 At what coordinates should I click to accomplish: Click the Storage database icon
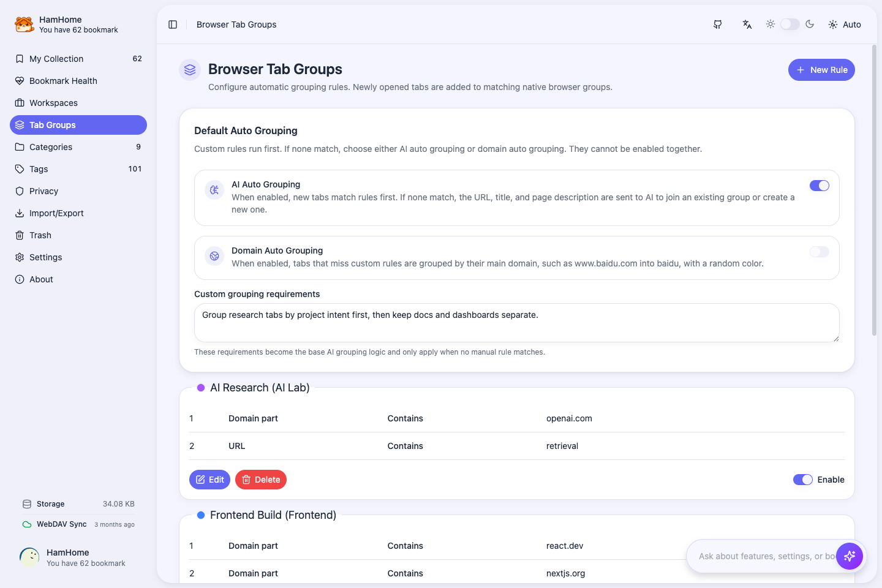click(x=27, y=504)
